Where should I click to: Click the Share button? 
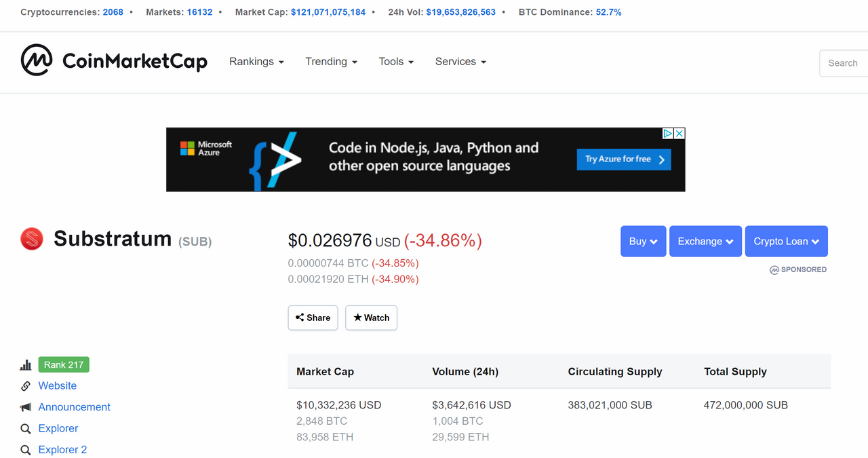(313, 318)
